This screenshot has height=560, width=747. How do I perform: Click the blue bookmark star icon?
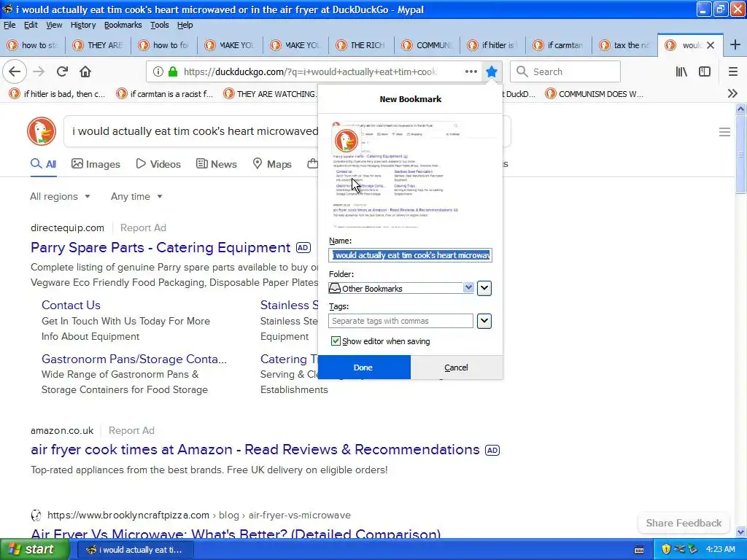[x=492, y=71]
